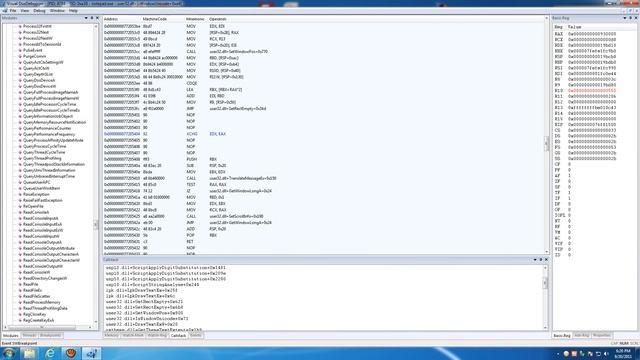Open Windows Explorer from the taskbar
640x360 pixels.
click(29, 353)
